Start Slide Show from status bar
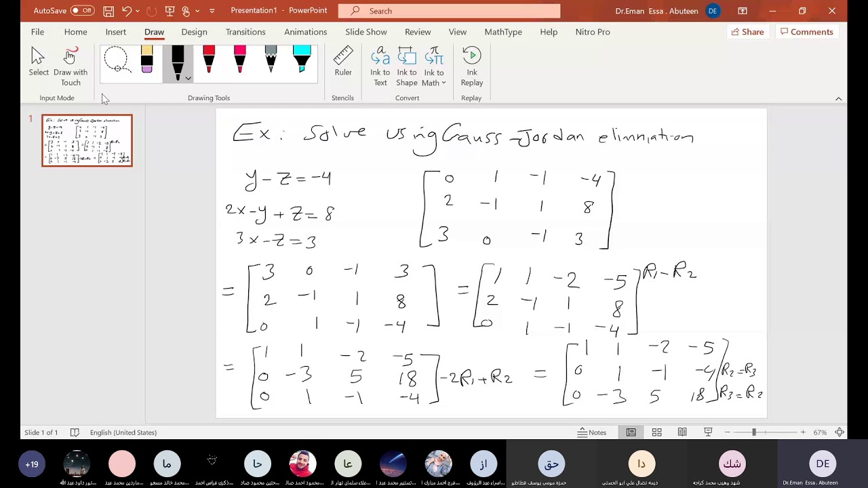 (708, 432)
